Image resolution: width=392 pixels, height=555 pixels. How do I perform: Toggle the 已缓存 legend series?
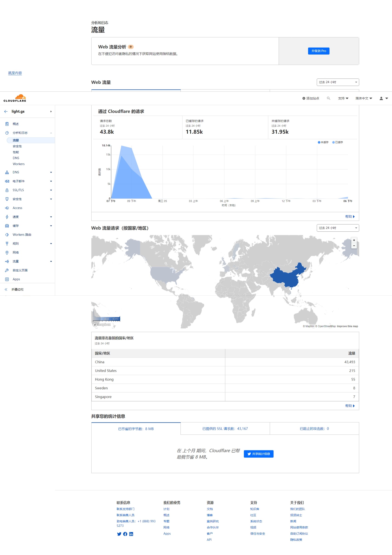point(338,142)
